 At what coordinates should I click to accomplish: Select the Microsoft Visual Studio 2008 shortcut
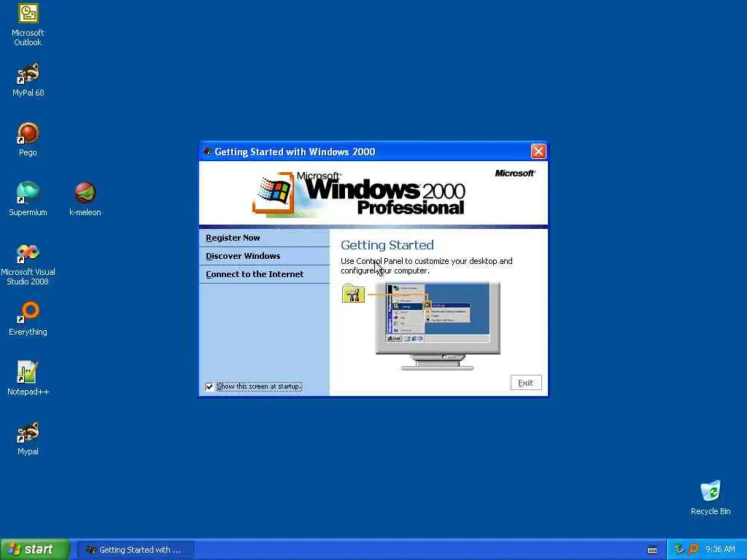coord(28,264)
